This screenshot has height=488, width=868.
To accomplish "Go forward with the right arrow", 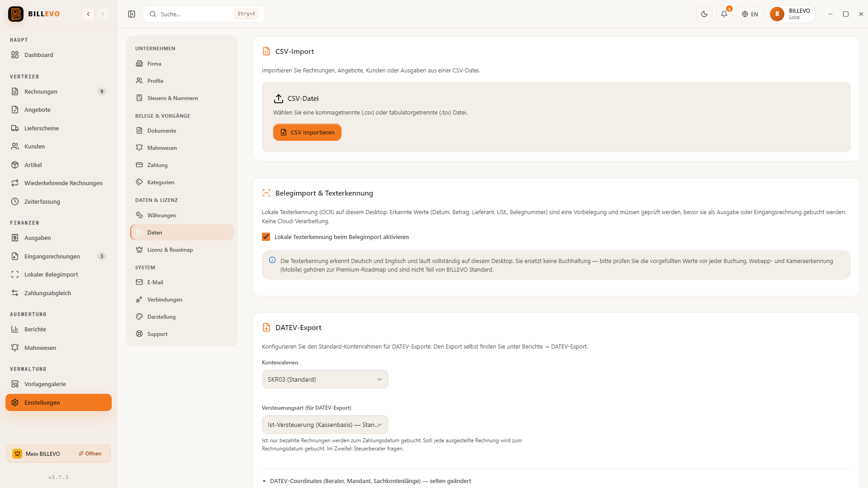I will [x=103, y=14].
